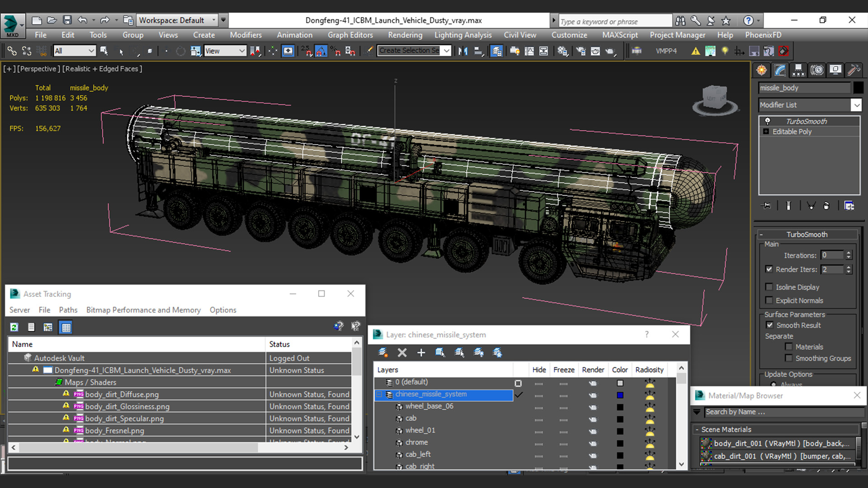Open the Hierarchy tab in the command panel
The width and height of the screenshot is (868, 488).
tap(798, 70)
